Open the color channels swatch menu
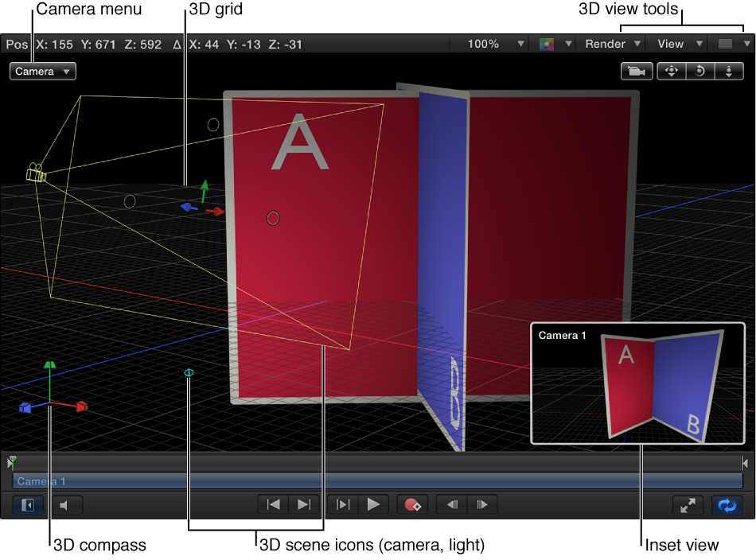Viewport: 756px width, 560px height. pyautogui.click(x=553, y=44)
